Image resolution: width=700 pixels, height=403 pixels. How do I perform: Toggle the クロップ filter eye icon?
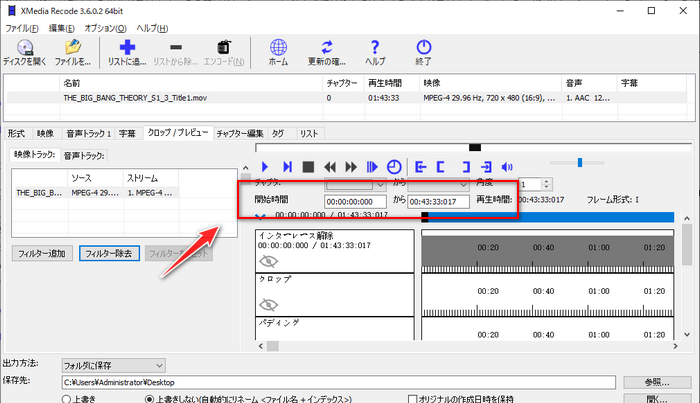tap(269, 304)
